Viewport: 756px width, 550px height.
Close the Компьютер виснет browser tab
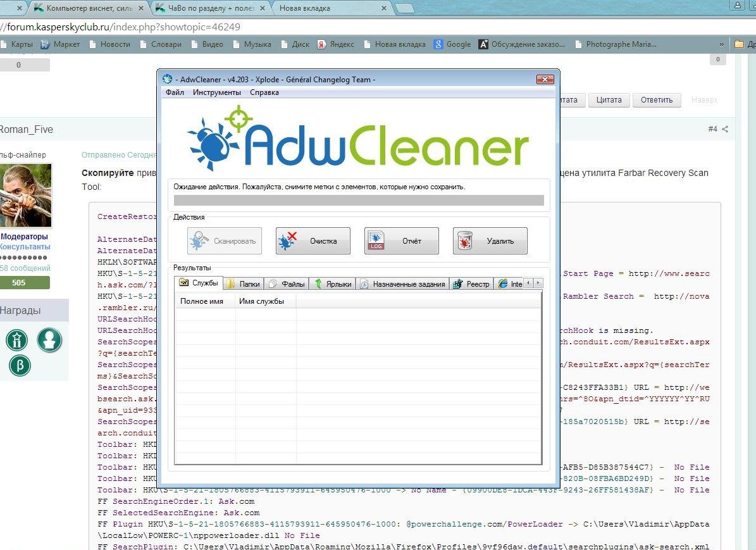(141, 8)
